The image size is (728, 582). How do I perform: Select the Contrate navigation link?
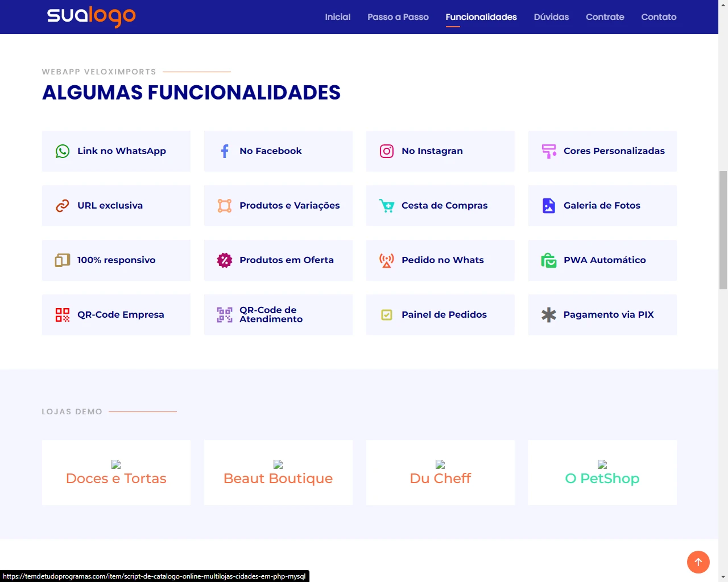605,17
